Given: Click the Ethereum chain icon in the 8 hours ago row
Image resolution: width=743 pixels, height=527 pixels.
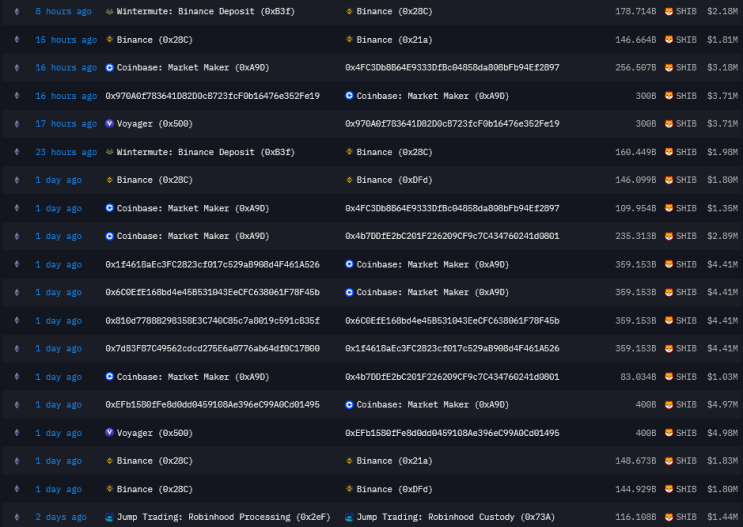Looking at the screenshot, I should click(17, 11).
